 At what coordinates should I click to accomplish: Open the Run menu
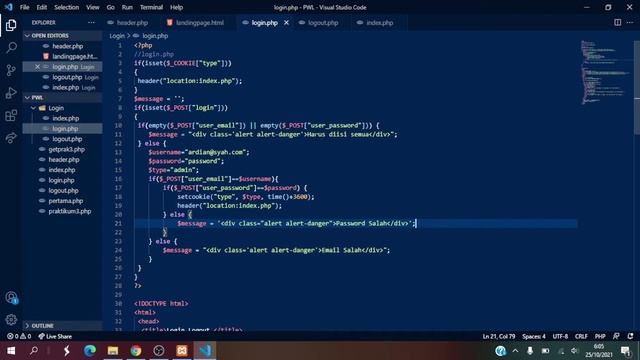127,7
